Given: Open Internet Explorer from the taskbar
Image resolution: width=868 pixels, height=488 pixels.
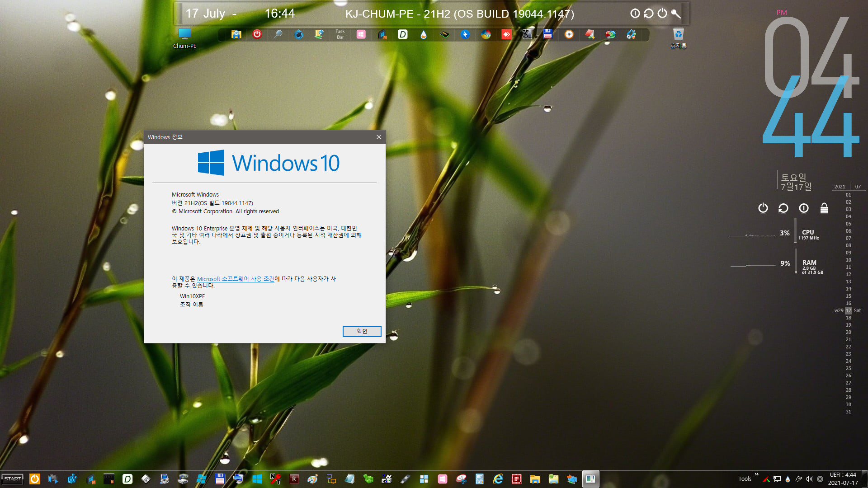Looking at the screenshot, I should tap(498, 479).
